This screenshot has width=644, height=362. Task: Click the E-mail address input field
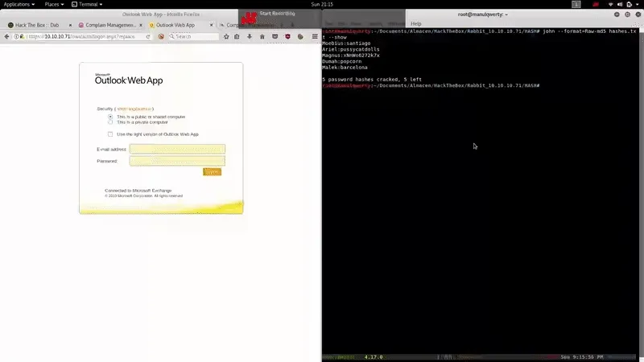pyautogui.click(x=177, y=149)
